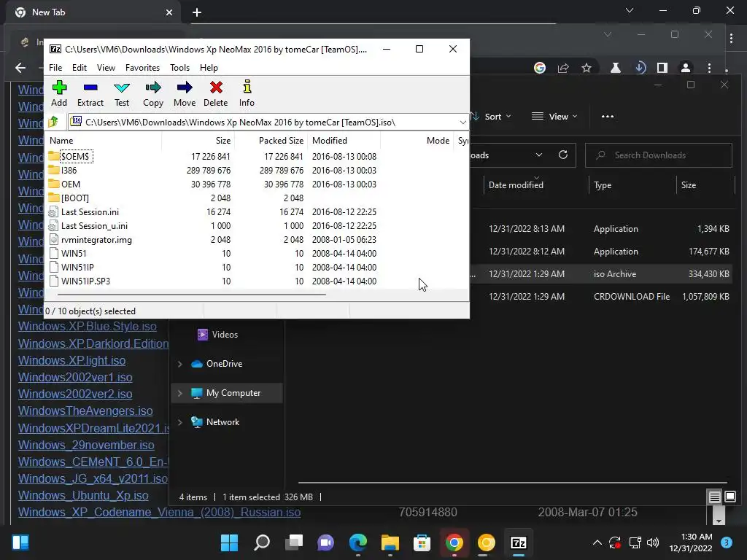The width and height of the screenshot is (747, 560).
Task: Open the View menu in 7-Zip
Action: (106, 68)
